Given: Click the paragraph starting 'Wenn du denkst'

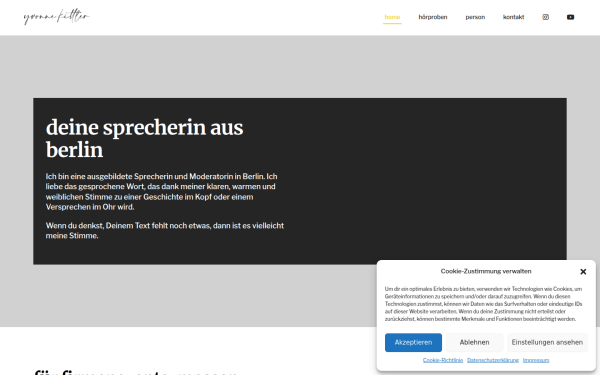Looking at the screenshot, I should point(165,230).
